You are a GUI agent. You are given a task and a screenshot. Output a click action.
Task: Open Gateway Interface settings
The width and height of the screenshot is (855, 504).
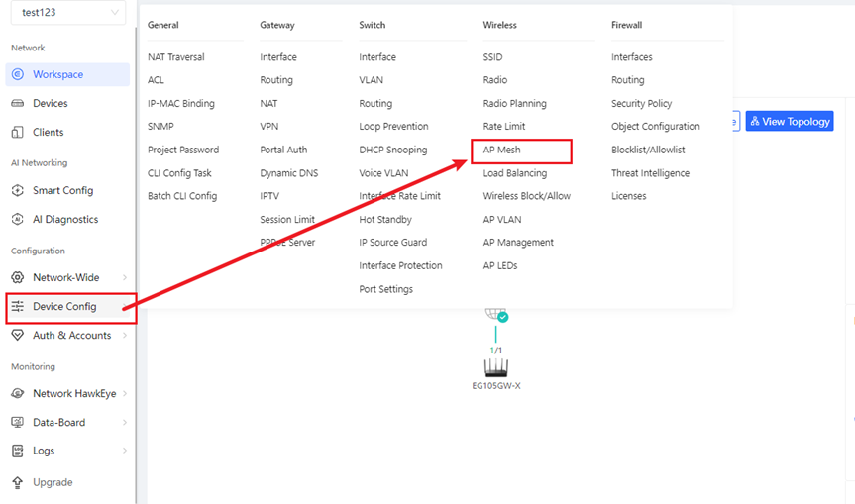point(278,56)
